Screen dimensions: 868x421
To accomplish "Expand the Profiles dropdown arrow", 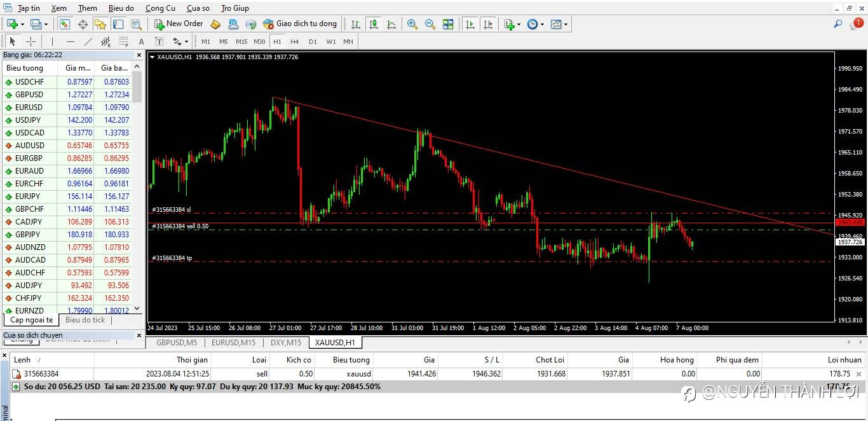I will (x=46, y=25).
